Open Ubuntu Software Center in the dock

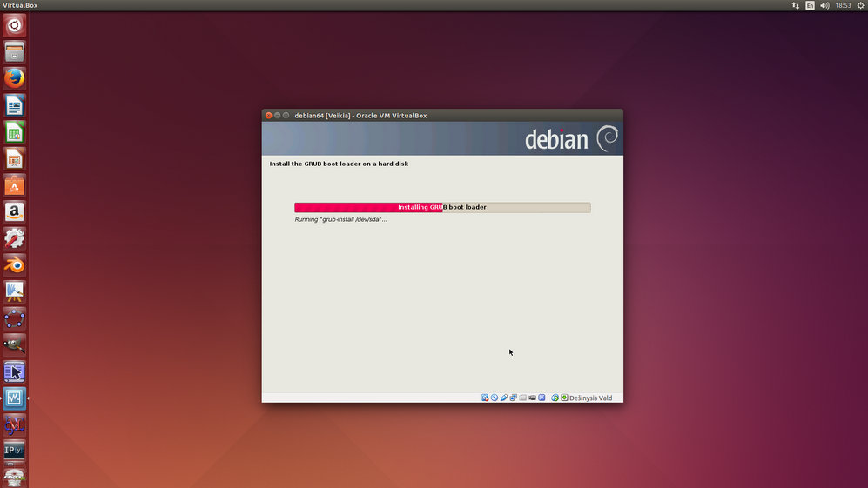click(x=14, y=185)
